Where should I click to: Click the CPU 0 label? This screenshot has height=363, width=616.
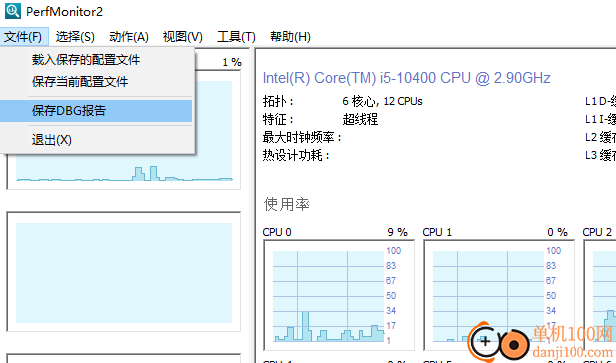point(277,232)
